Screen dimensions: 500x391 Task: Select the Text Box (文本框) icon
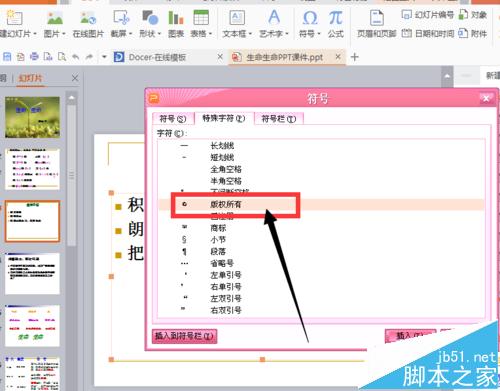pos(237,17)
